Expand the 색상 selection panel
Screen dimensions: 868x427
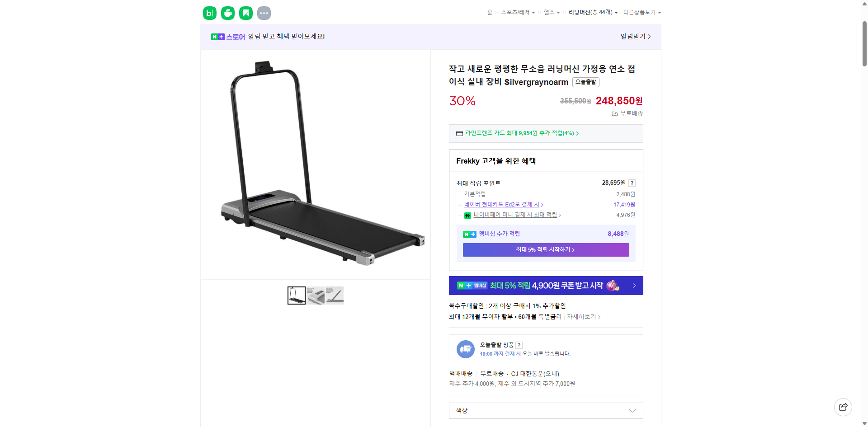pyautogui.click(x=545, y=411)
